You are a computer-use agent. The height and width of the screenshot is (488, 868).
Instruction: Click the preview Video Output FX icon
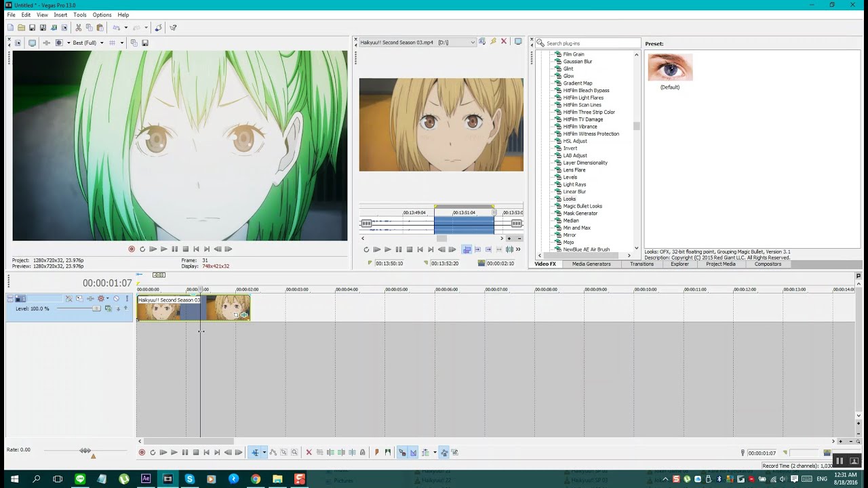click(46, 43)
